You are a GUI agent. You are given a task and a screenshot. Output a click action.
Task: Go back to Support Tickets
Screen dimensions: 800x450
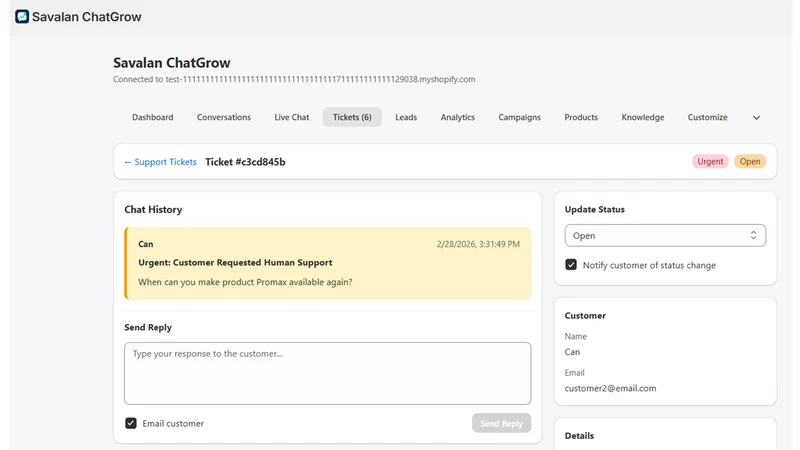(160, 162)
